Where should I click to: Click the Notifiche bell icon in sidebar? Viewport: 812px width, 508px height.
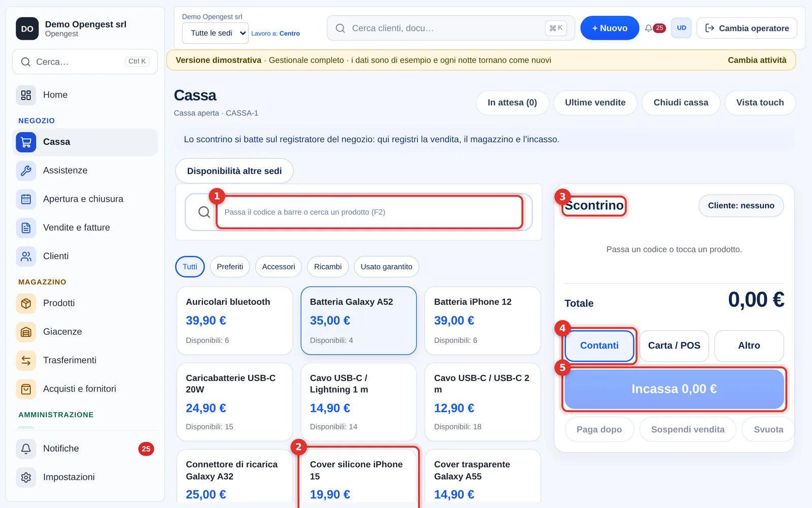pyautogui.click(x=26, y=449)
